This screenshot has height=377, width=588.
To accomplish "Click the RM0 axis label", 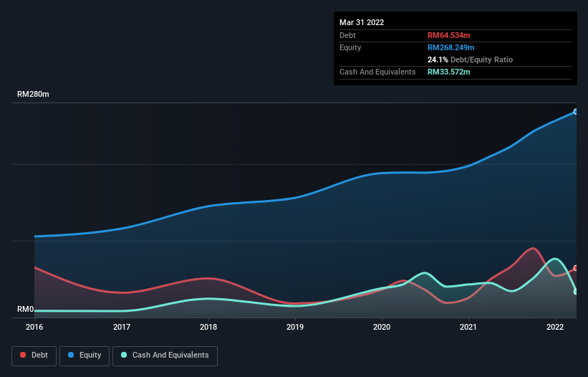I will pos(26,310).
